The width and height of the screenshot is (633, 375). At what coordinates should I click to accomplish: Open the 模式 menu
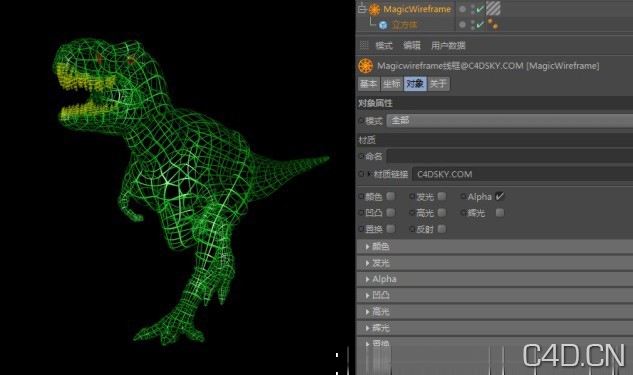[x=384, y=46]
